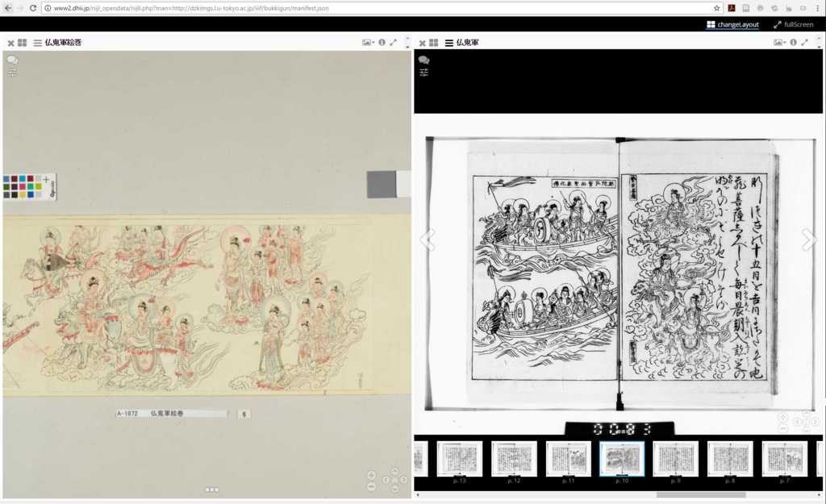Select thumbnail p. 11
826x504 pixels.
(569, 459)
